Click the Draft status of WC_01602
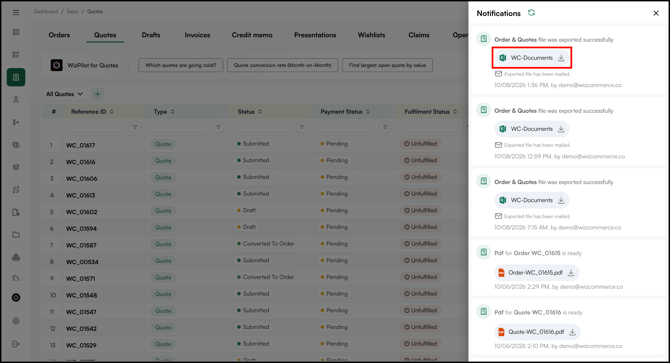This screenshot has height=363, width=670. (247, 211)
